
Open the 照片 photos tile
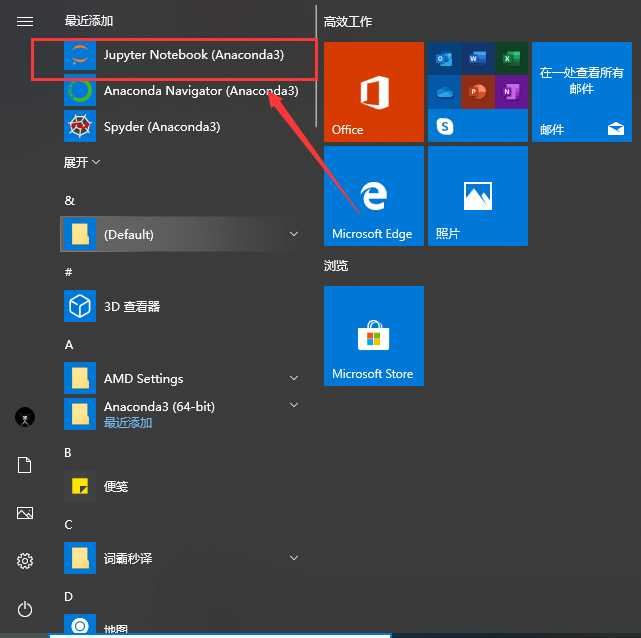[x=478, y=196]
